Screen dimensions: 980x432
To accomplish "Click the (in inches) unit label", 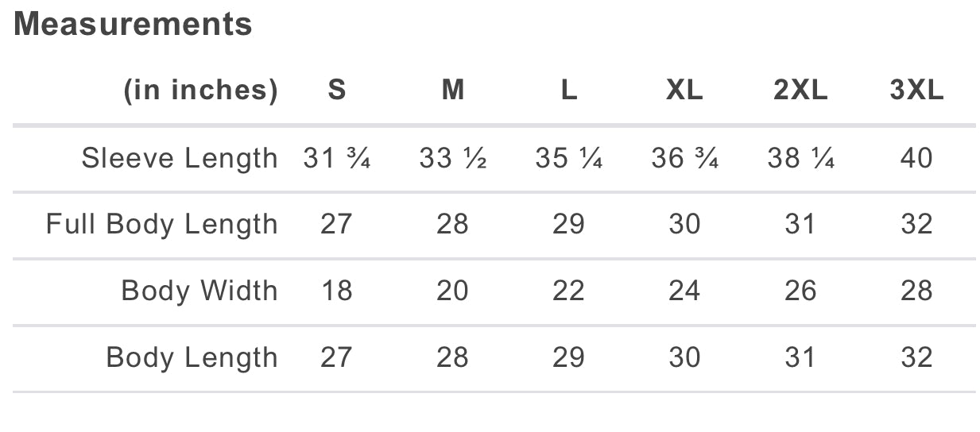I will (x=201, y=91).
